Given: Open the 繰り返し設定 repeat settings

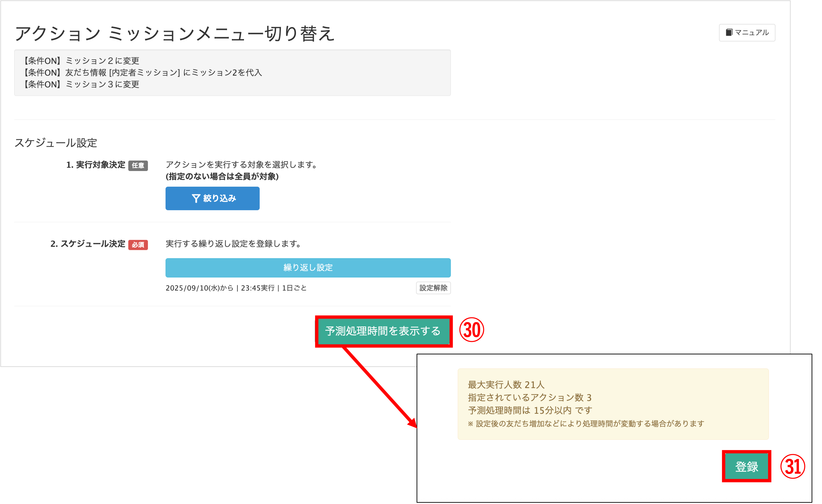Looking at the screenshot, I should [308, 268].
